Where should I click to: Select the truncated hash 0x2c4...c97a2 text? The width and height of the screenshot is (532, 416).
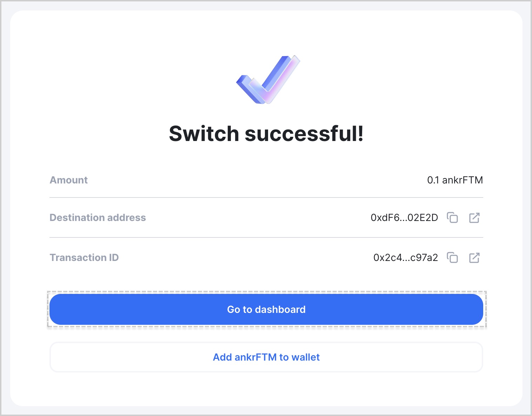[406, 258]
